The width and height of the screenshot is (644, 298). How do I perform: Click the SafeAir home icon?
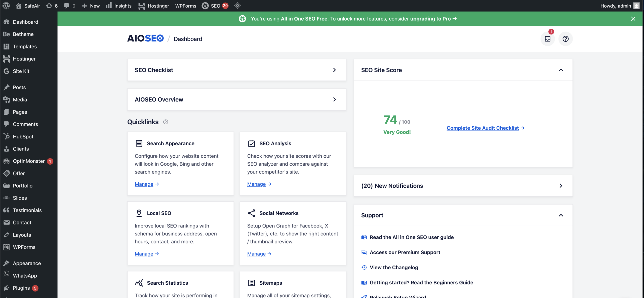(19, 6)
